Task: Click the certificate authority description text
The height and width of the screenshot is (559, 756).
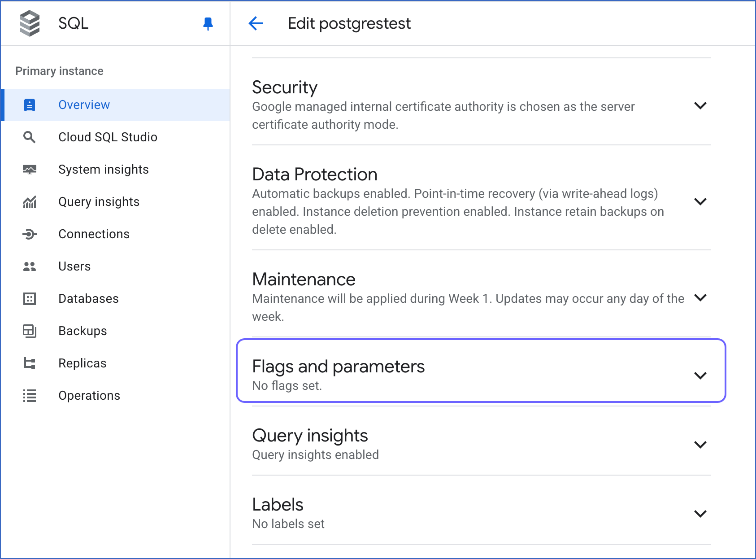Action: tap(443, 116)
